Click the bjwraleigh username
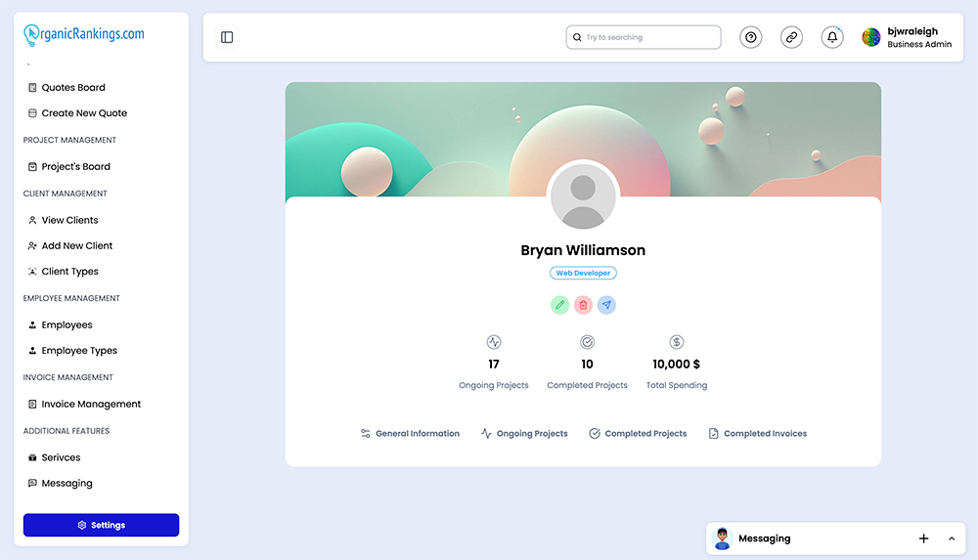The height and width of the screenshot is (560, 978). (912, 31)
